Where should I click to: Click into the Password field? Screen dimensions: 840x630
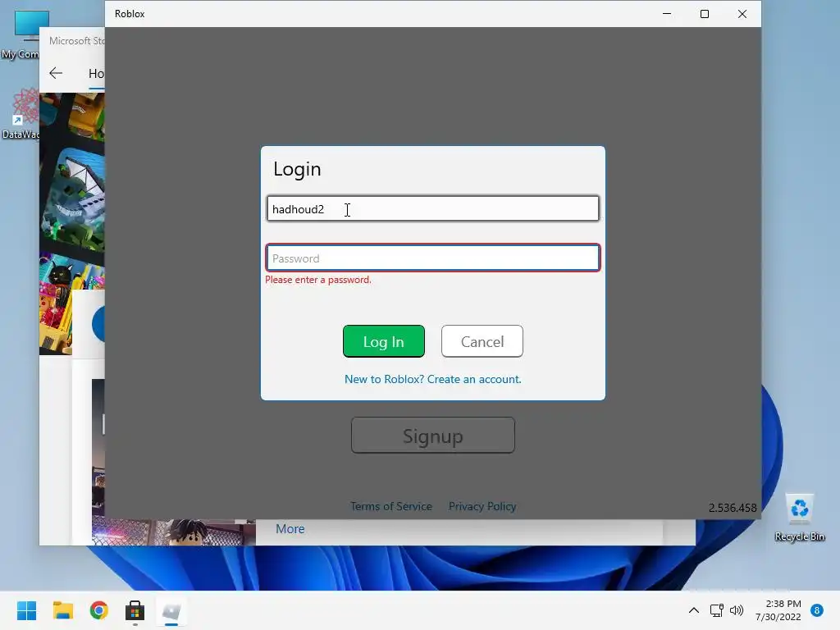[x=433, y=258]
